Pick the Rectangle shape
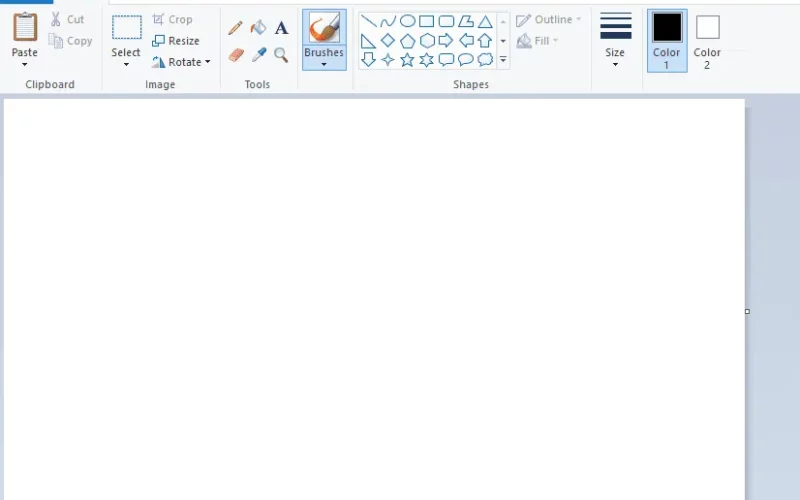This screenshot has width=800, height=500. (x=427, y=21)
